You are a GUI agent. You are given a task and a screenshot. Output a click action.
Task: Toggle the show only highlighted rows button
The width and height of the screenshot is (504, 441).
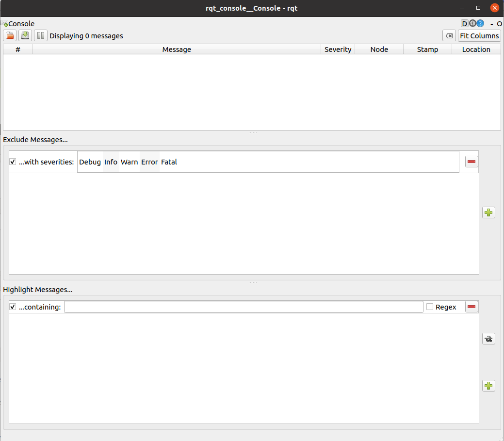pyautogui.click(x=488, y=339)
